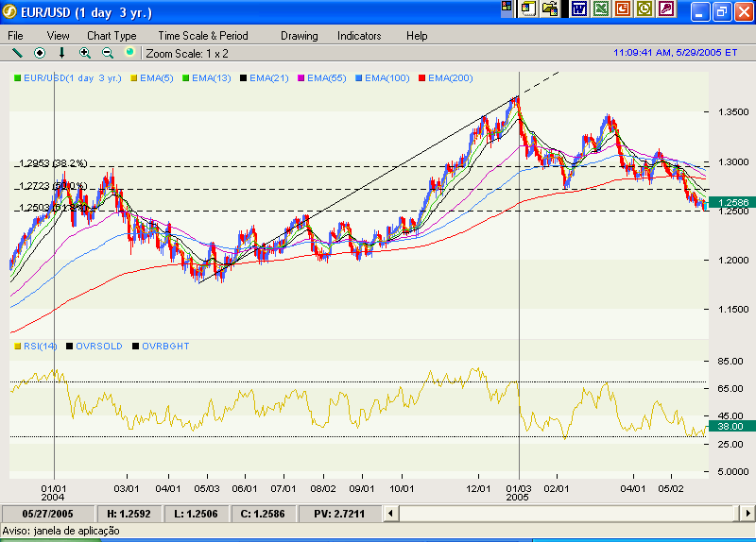Expand the Indicators menu

point(359,36)
